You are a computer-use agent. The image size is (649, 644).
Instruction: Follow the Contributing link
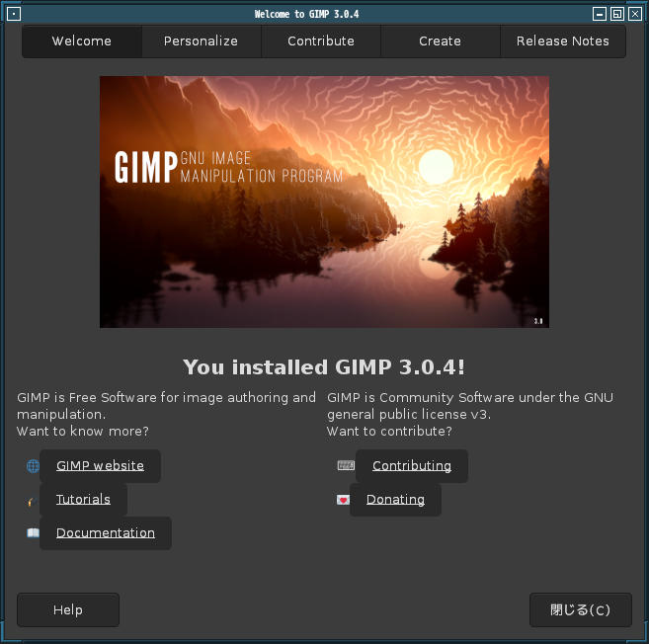[412, 466]
